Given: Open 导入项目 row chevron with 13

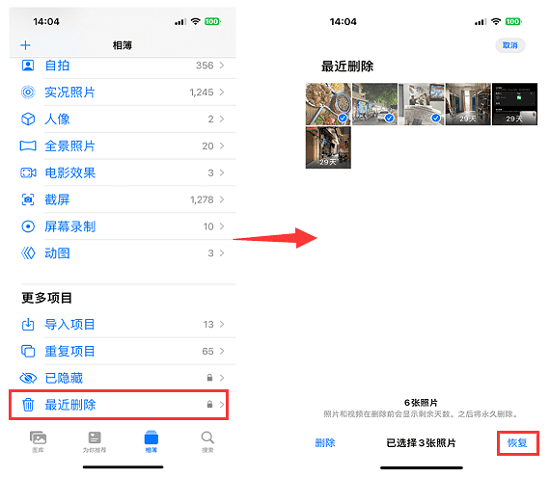Looking at the screenshot, I should (x=222, y=324).
